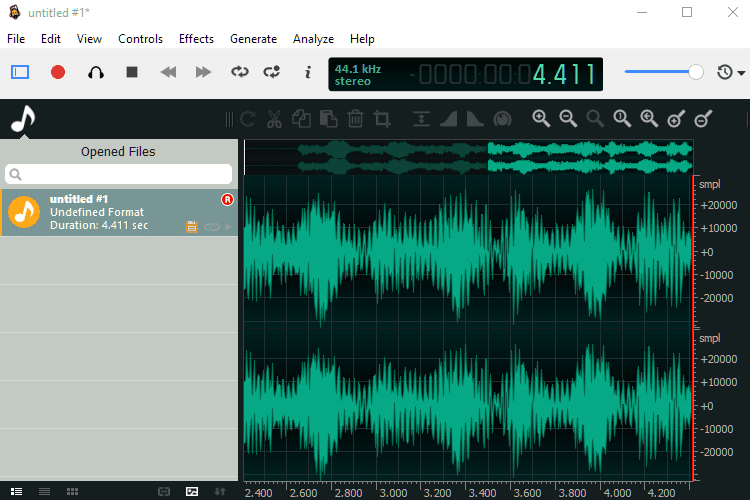Switch to detailed list view
This screenshot has height=500, width=750.
[x=16, y=491]
